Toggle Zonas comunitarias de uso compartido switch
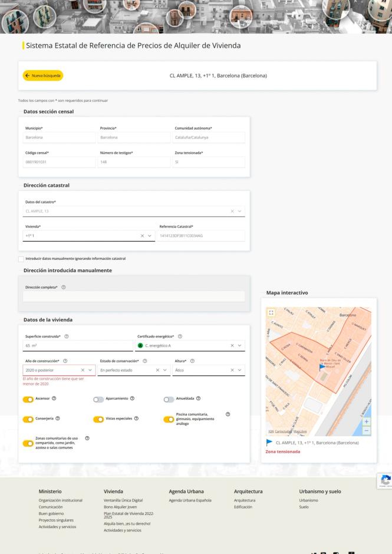Screen dimensions: 392x554 [x=28, y=443]
